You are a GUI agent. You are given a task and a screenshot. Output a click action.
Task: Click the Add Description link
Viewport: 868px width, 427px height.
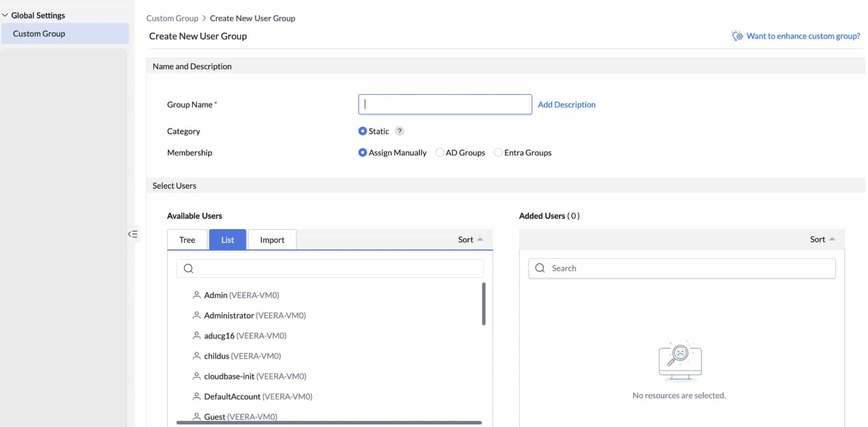click(567, 104)
